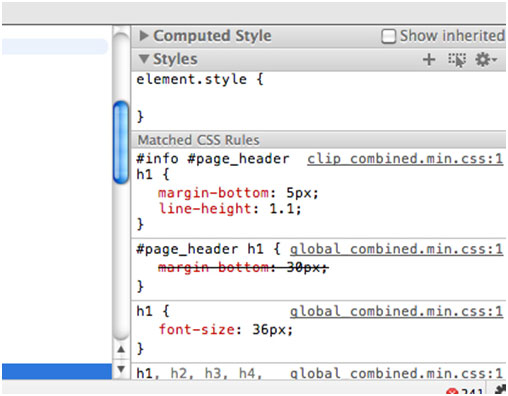Click inside the element.style rule block
This screenshot has height=396, width=508.
[318, 98]
